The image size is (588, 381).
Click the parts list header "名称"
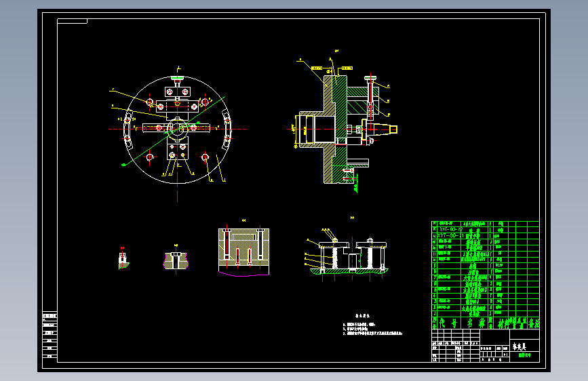coord(475,323)
